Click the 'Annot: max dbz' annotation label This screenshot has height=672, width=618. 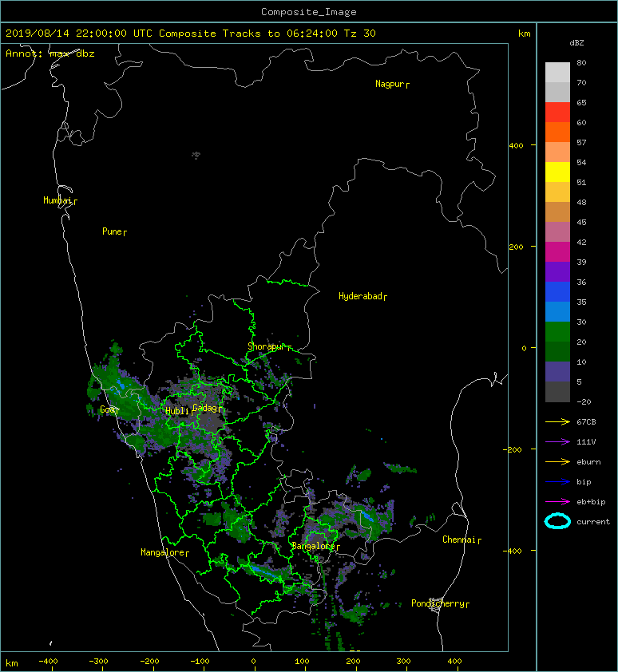click(x=50, y=53)
